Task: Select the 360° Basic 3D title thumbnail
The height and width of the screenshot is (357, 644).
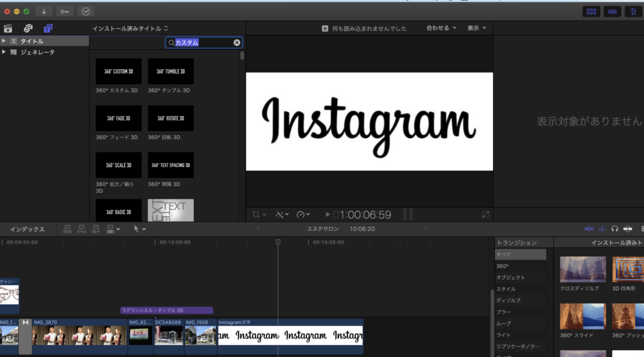Action: click(x=118, y=210)
